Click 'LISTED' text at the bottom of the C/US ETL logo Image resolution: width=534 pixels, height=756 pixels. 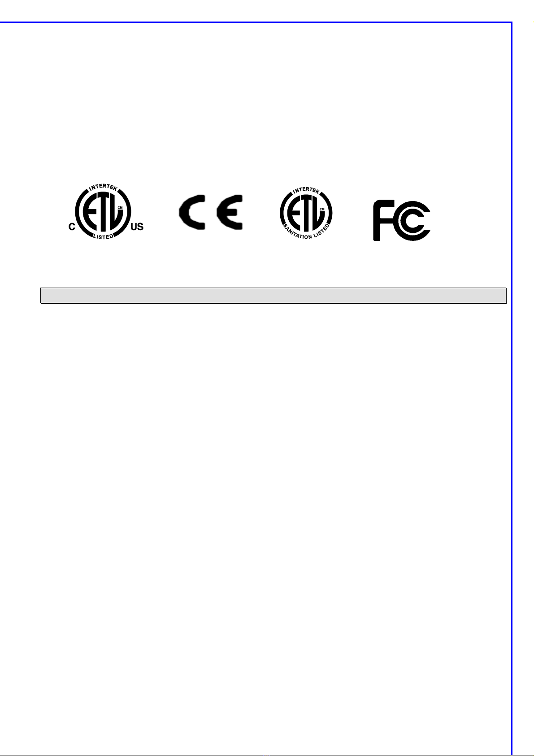coord(103,236)
